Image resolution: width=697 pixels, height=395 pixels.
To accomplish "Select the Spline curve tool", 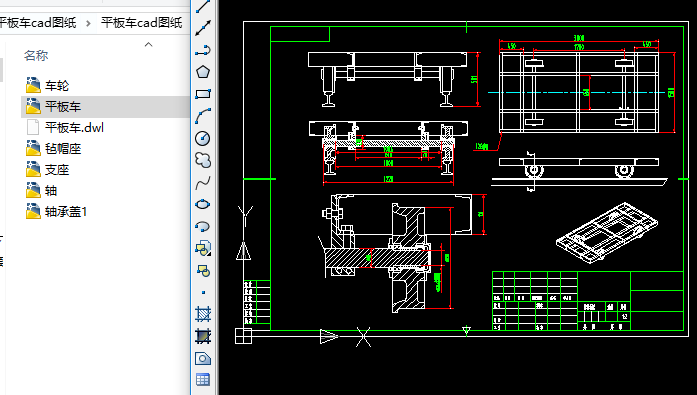I will pos(203,183).
